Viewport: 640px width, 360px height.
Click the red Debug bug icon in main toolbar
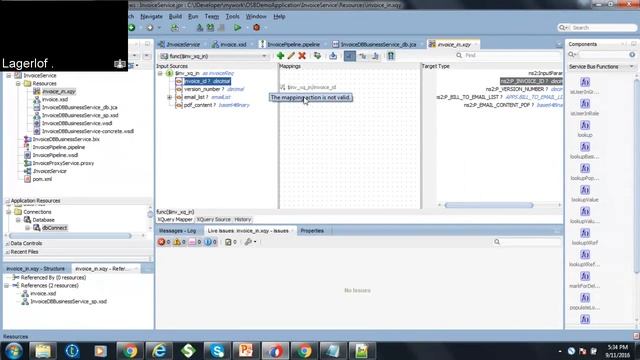(256, 28)
